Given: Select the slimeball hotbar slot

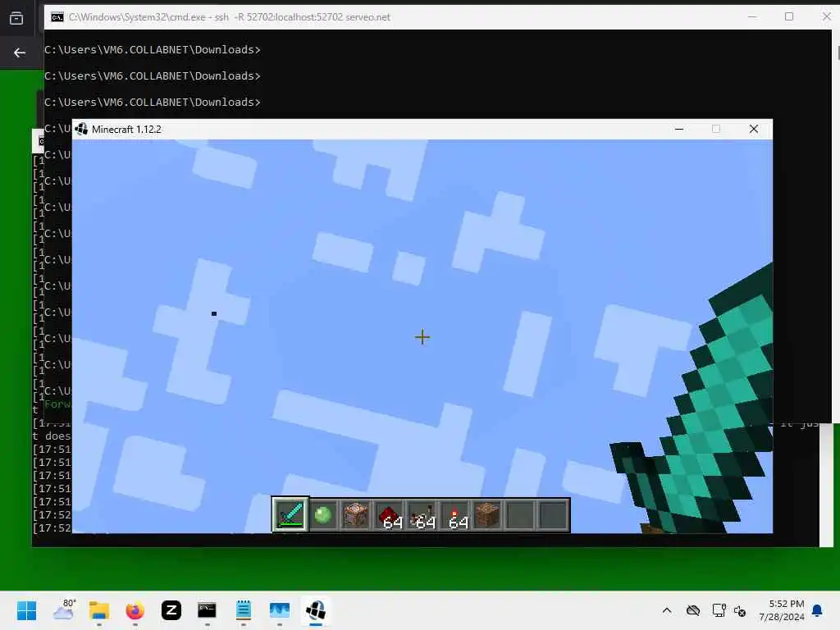Looking at the screenshot, I should pos(323,515).
